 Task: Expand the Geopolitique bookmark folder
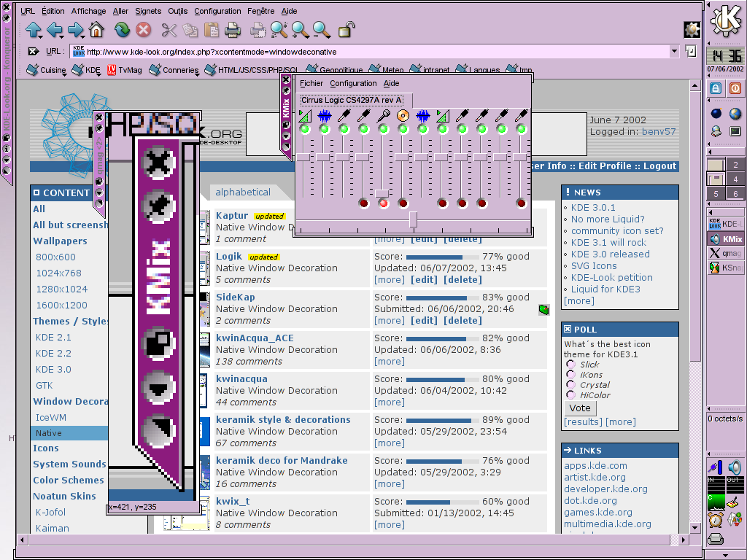point(335,70)
